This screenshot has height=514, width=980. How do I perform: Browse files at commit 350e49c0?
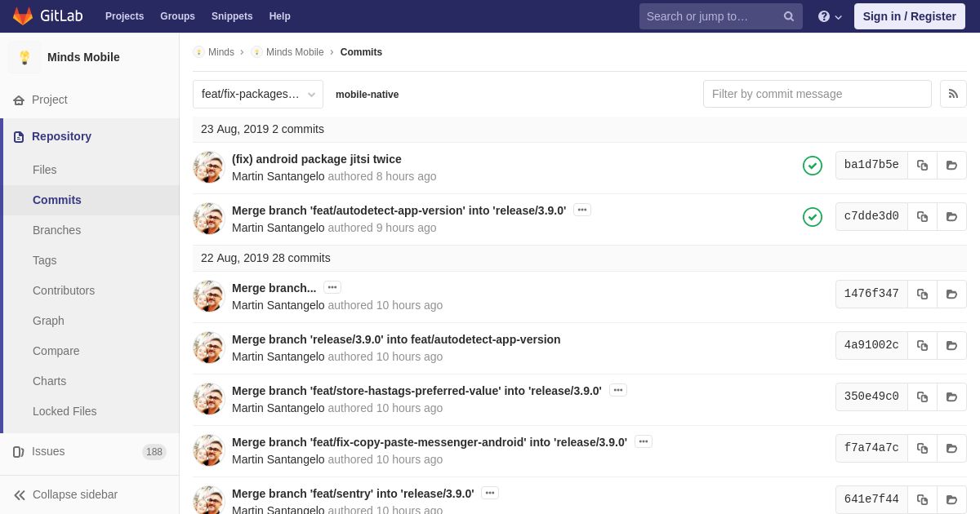point(951,397)
